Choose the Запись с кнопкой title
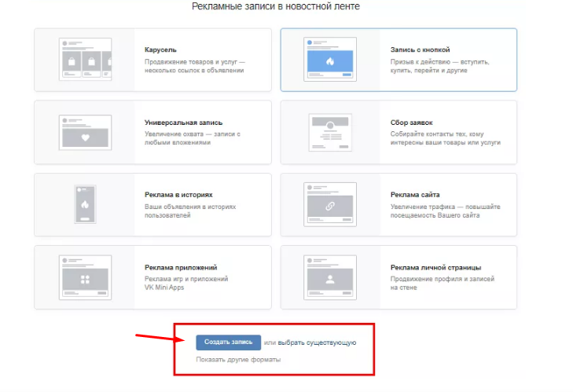The width and height of the screenshot is (573, 392). (420, 50)
